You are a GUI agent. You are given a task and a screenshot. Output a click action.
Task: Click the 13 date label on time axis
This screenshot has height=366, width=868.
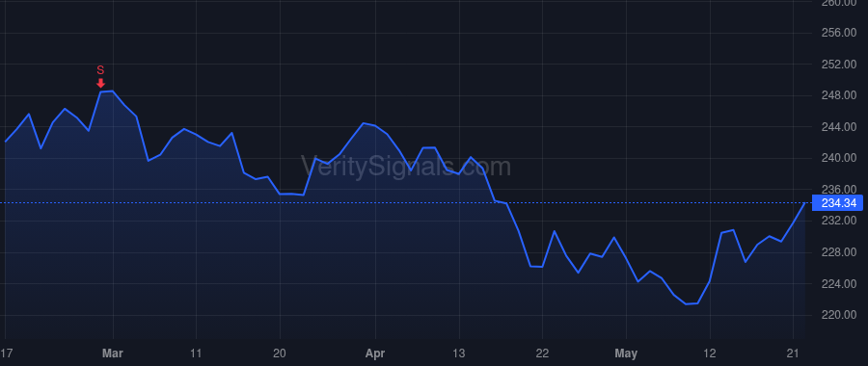coord(459,353)
